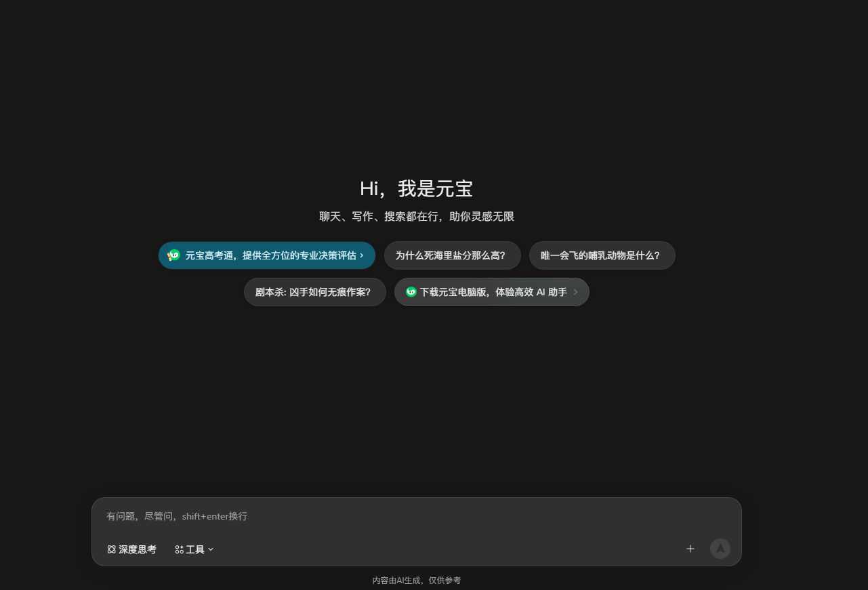
Task: Click the 工具 grid icon
Action: (179, 549)
